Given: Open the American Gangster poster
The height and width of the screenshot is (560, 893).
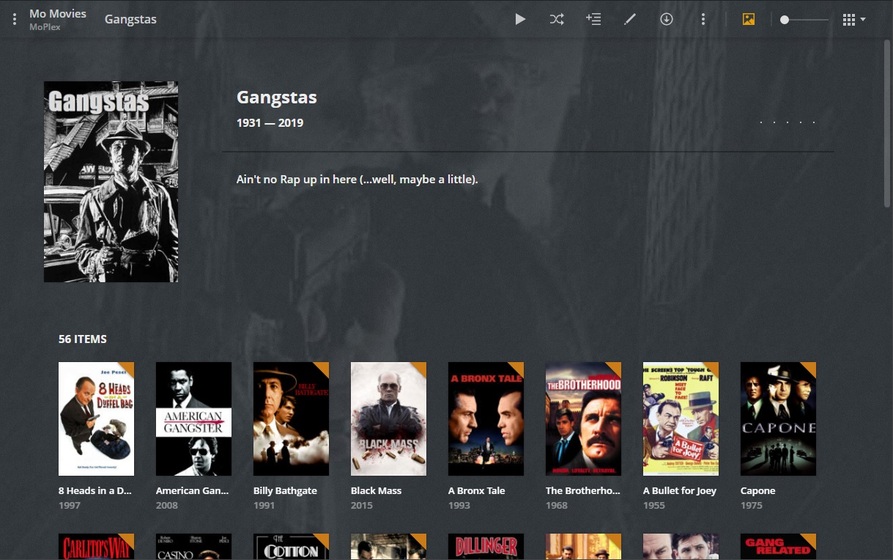Looking at the screenshot, I should [194, 419].
